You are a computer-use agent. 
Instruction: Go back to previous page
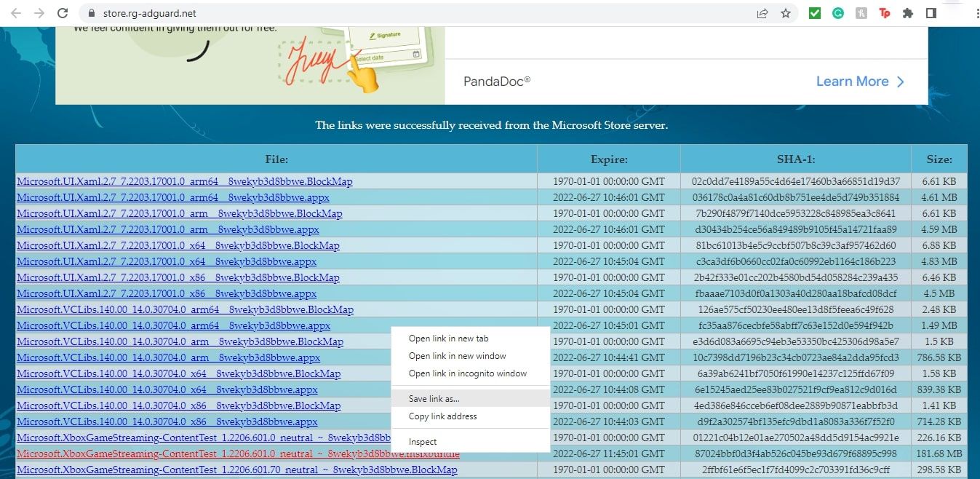click(16, 13)
